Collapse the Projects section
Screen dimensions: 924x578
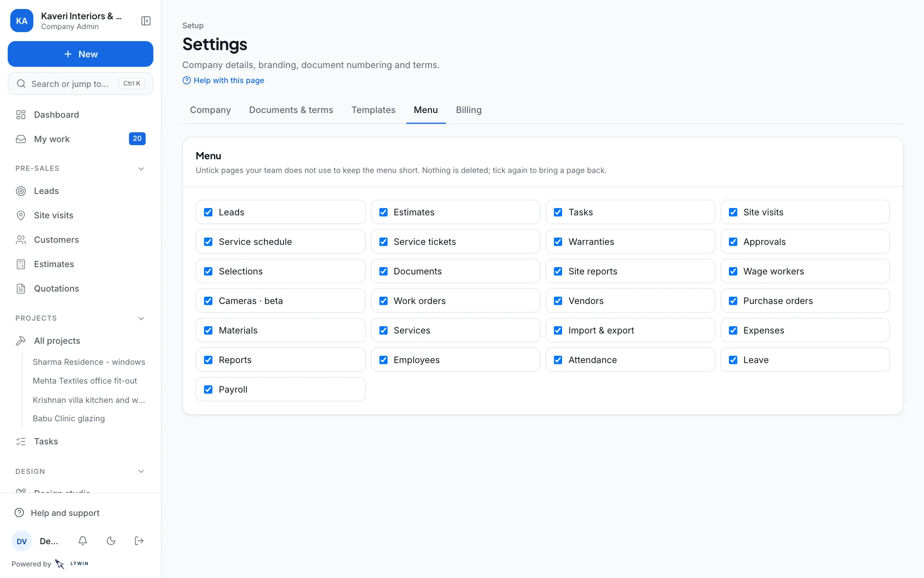click(141, 319)
